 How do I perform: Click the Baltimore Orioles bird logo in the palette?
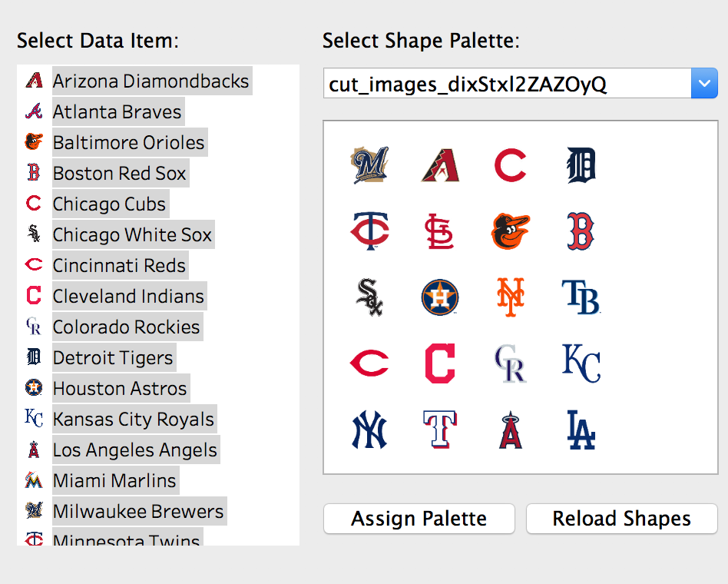[x=511, y=231]
